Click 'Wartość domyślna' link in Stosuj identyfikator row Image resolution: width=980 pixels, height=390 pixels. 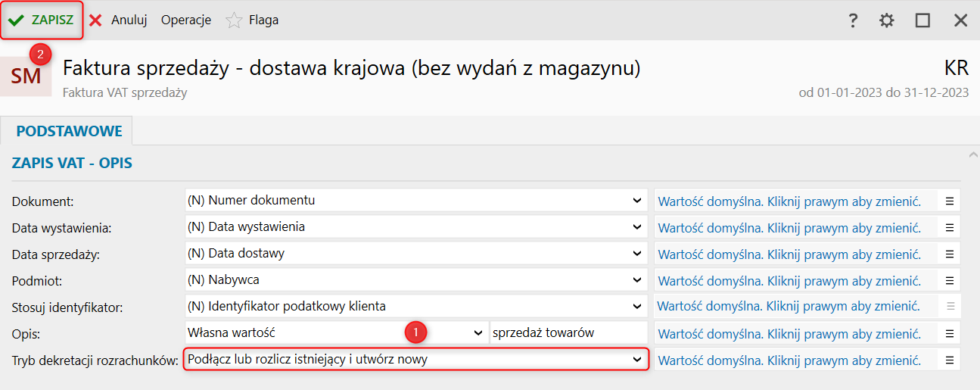tap(789, 307)
